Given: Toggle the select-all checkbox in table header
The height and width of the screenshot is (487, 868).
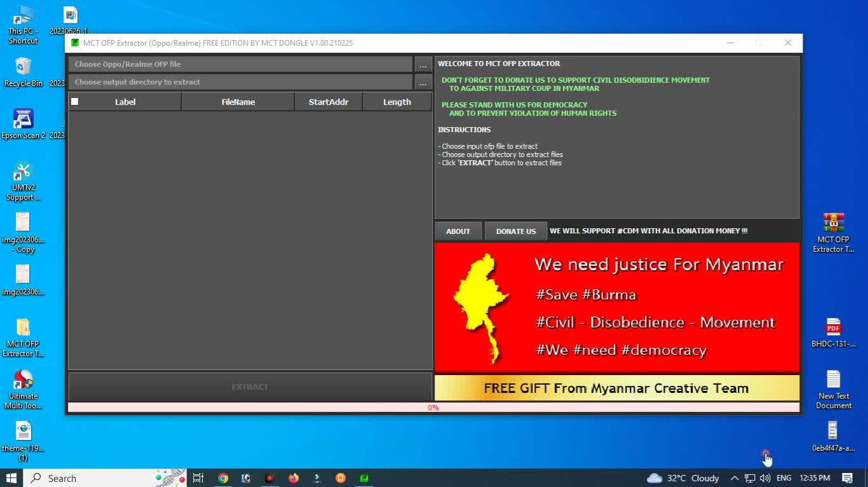Looking at the screenshot, I should pyautogui.click(x=75, y=102).
